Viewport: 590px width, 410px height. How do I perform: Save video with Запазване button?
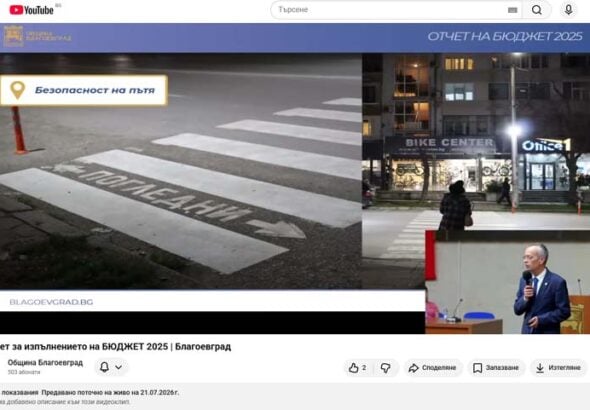pos(496,367)
